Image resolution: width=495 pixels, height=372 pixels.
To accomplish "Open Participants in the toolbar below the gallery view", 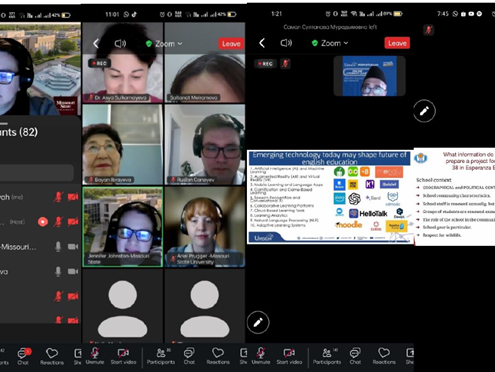I will point(161,356).
